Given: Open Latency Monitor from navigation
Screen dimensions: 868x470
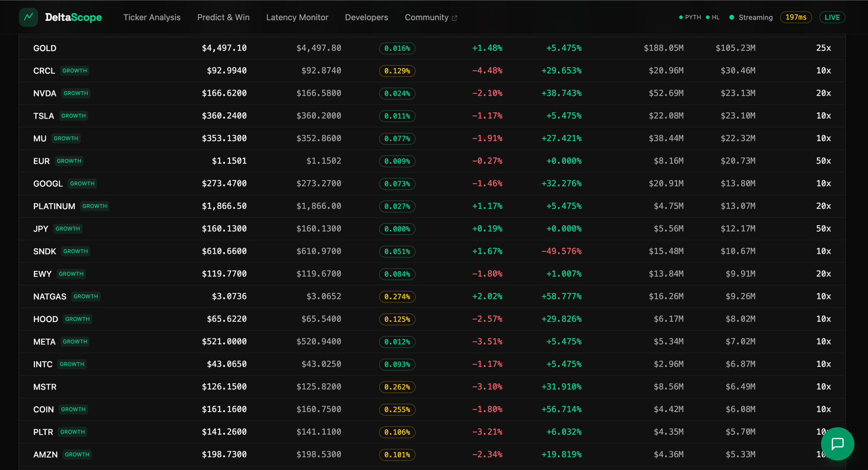Looking at the screenshot, I should click(x=297, y=17).
